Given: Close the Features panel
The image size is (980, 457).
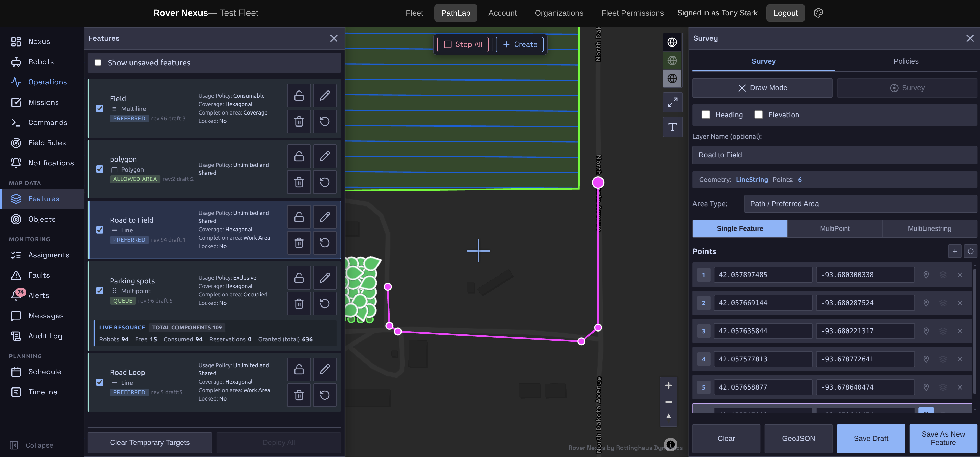Looking at the screenshot, I should coord(334,38).
